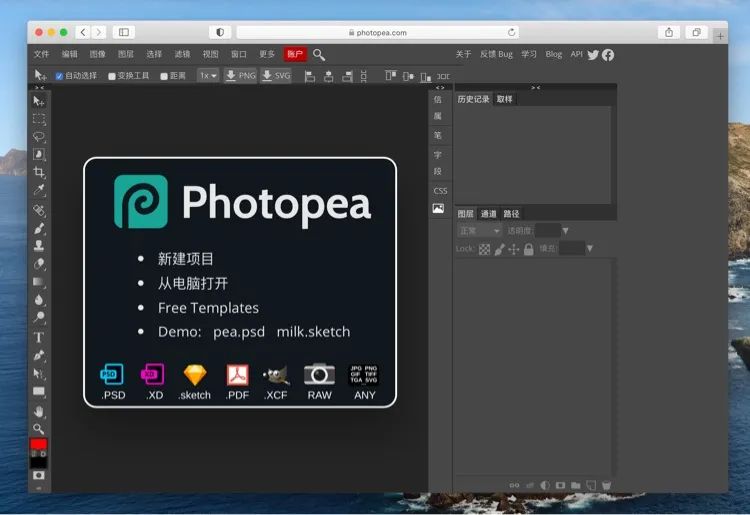Click the magnifier search icon in menu bar
The height and width of the screenshot is (515, 750).
pyautogui.click(x=319, y=55)
